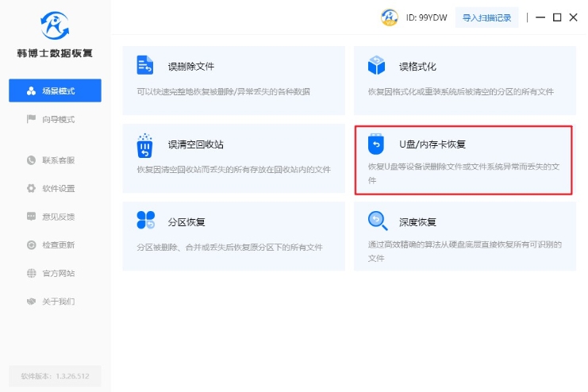Switch to 向导模式 tab

[55, 119]
